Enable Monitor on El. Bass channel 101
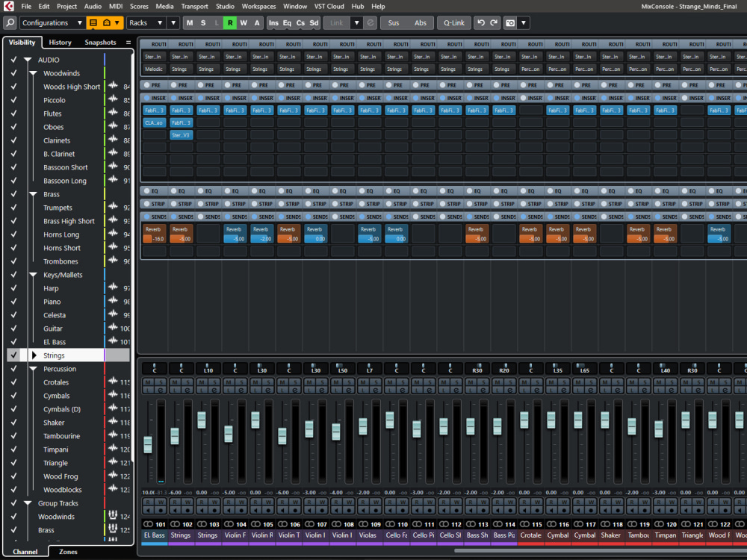The width and height of the screenshot is (747, 560). click(x=148, y=510)
